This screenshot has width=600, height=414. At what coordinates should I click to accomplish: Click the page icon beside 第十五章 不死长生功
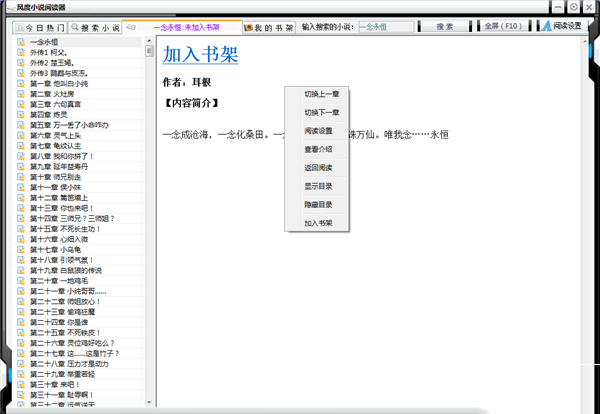click(x=21, y=229)
